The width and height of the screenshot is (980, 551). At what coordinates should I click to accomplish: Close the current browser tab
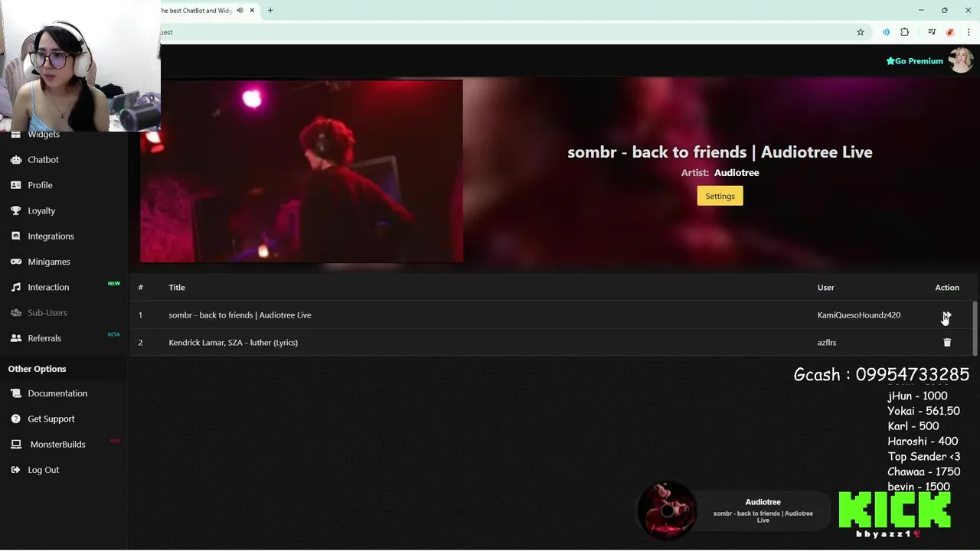(252, 11)
